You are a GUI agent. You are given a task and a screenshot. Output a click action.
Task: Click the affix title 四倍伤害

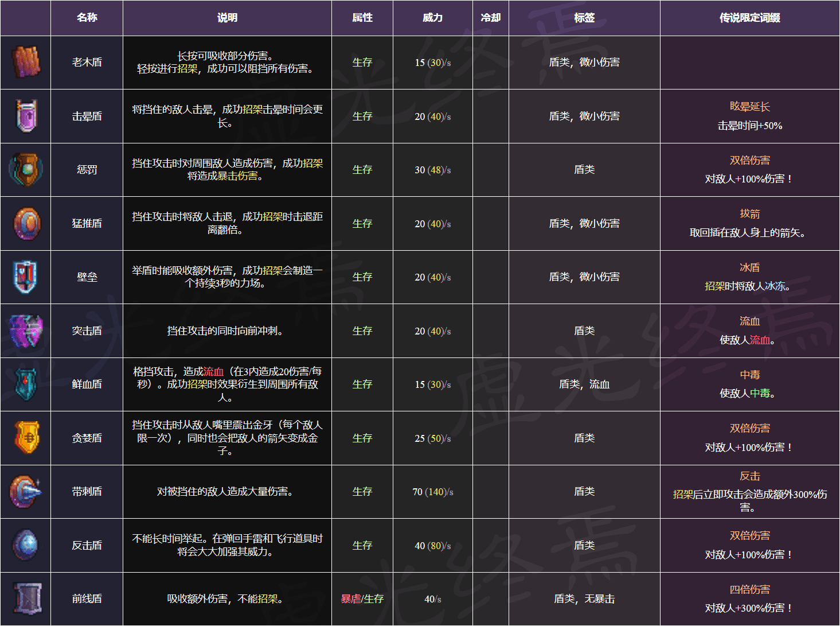click(x=749, y=590)
